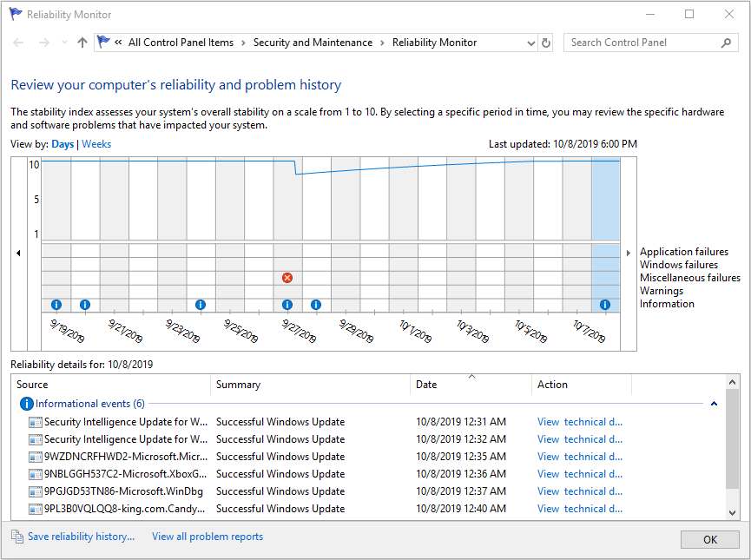The width and height of the screenshot is (751, 560).
Task: Click the Application failures row label
Action: [x=683, y=252]
